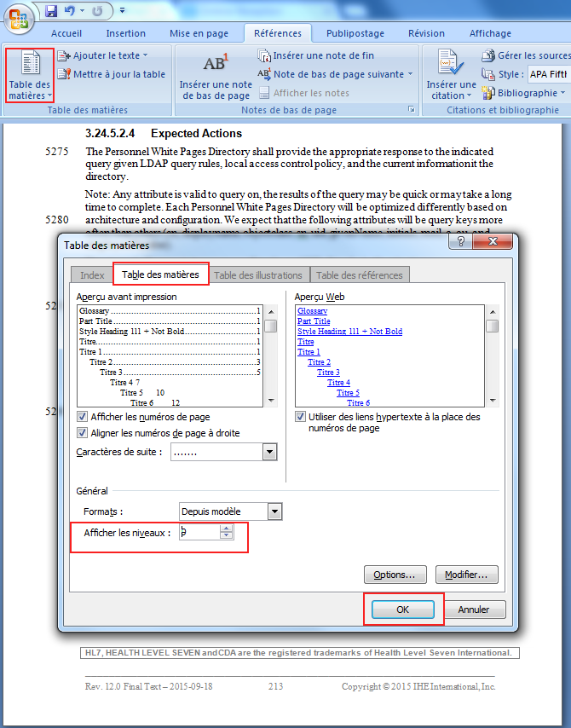Expand the Formats dropdown list

point(274,511)
